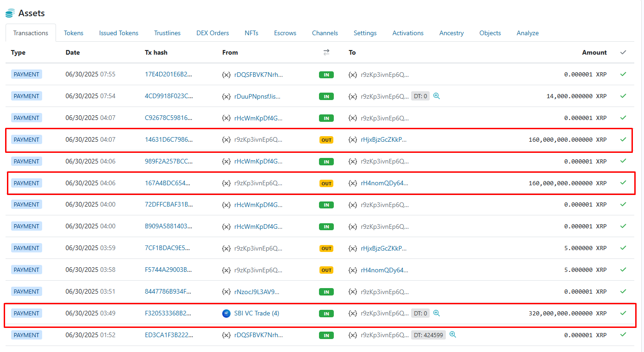The height and width of the screenshot is (352, 644).
Task: Open recipient rHjxBjzGcZKkP in 5.000000 XRP row
Action: 384,248
